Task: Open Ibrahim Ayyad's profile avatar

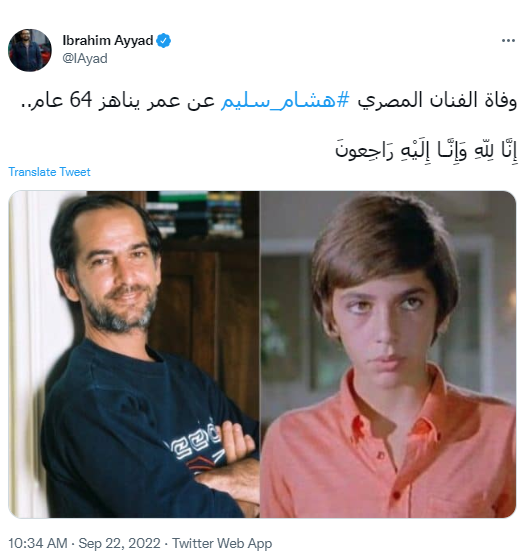Action: point(30,50)
